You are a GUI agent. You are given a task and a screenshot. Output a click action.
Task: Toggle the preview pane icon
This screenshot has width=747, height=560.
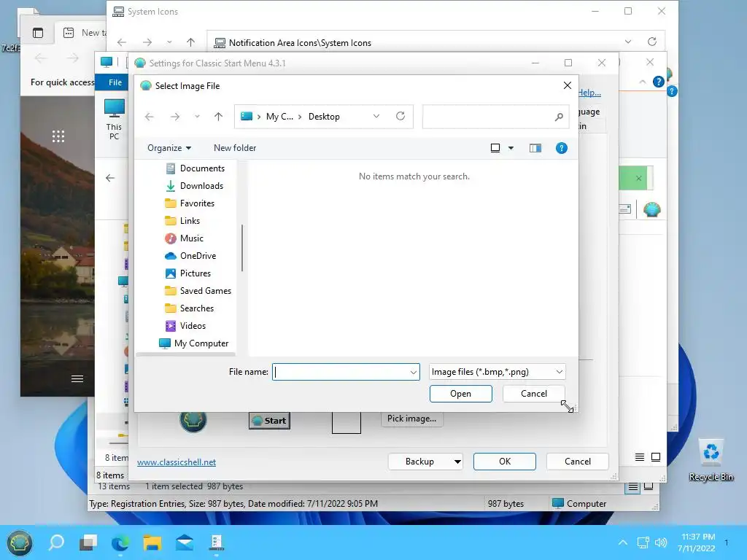[535, 148]
